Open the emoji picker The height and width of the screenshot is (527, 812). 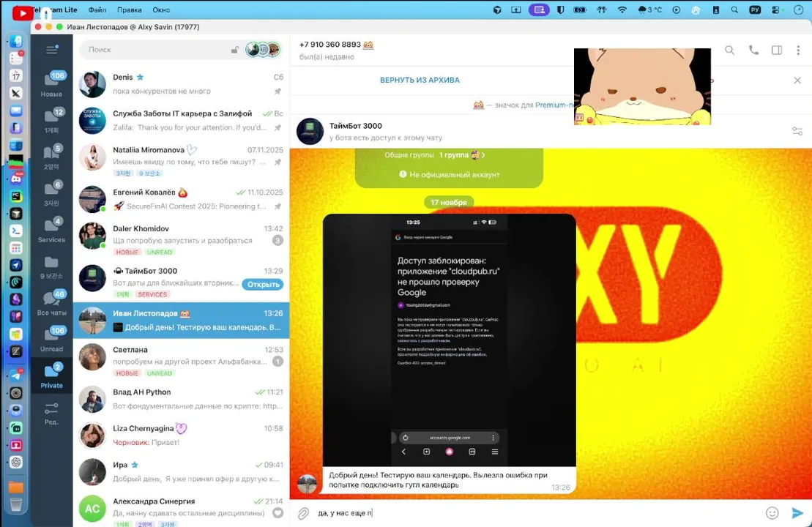(772, 513)
